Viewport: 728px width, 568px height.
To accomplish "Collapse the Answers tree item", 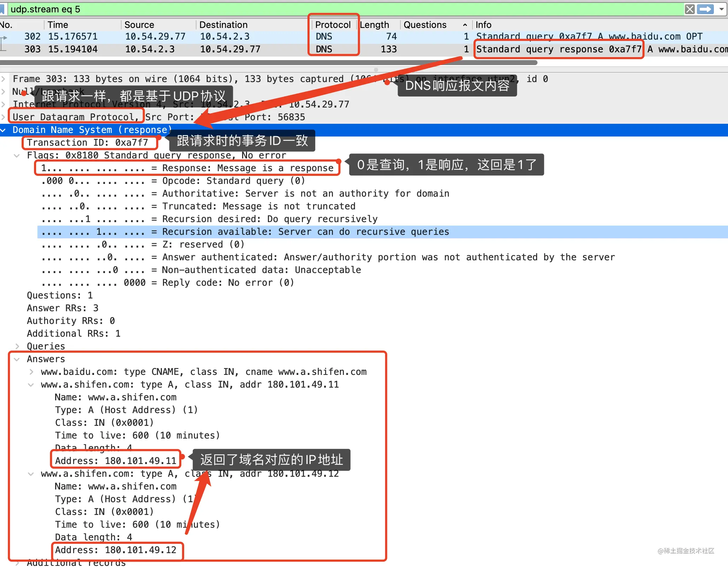I will [17, 359].
